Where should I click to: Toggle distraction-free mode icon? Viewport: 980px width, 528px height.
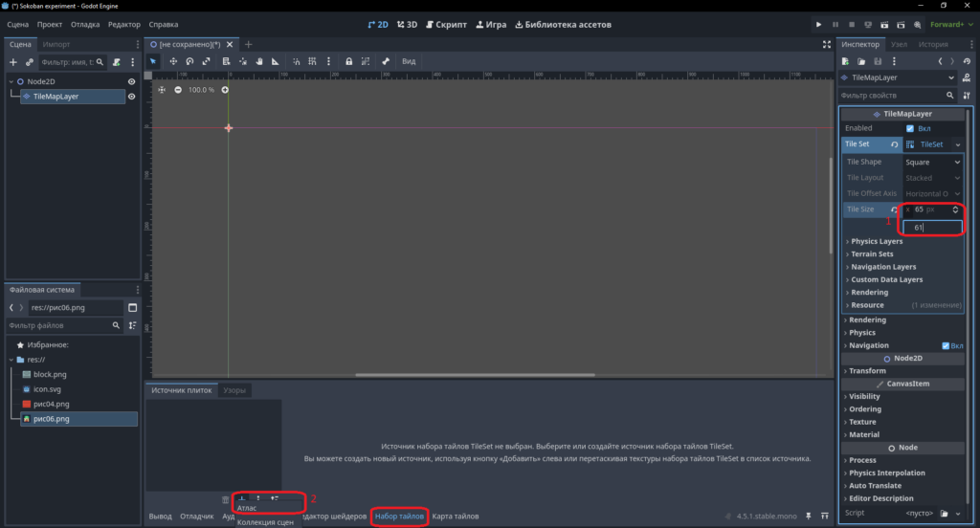[827, 44]
